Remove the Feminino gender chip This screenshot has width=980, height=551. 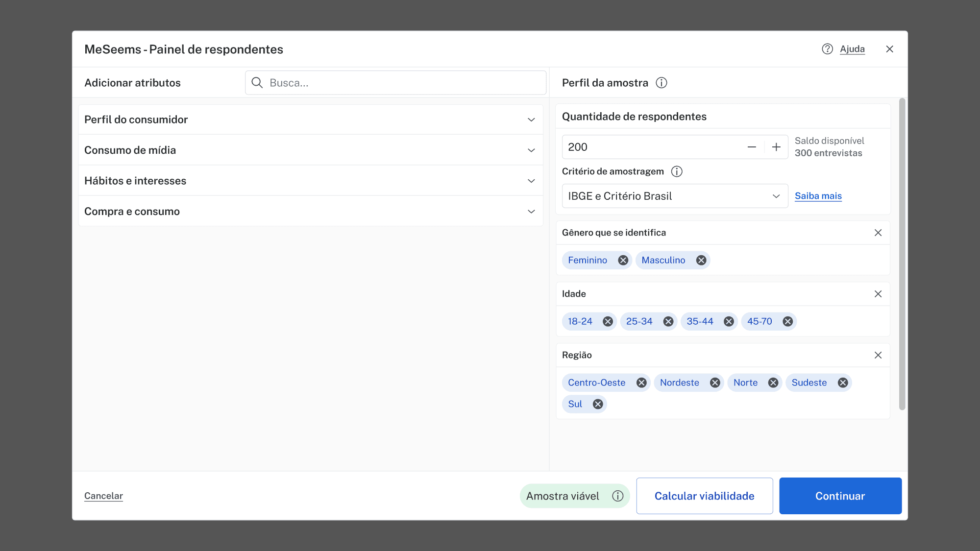623,260
